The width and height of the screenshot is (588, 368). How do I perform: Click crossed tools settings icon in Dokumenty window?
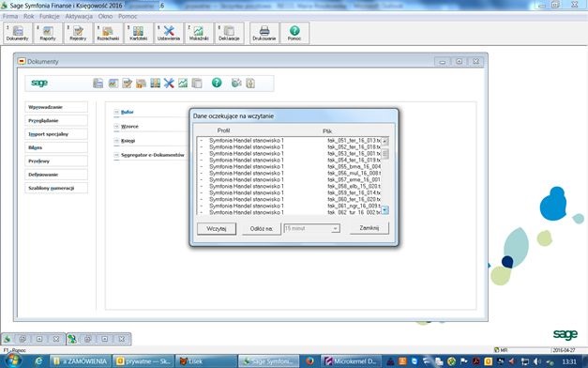click(x=169, y=83)
